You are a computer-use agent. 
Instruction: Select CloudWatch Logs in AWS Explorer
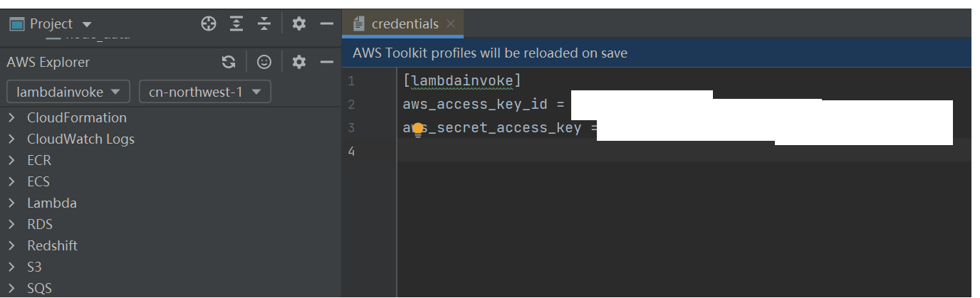80,139
